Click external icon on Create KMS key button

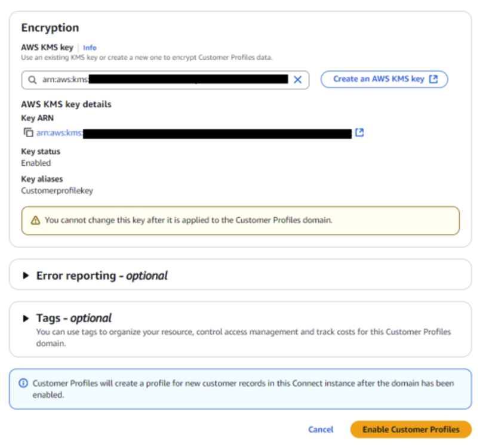pyautogui.click(x=433, y=79)
